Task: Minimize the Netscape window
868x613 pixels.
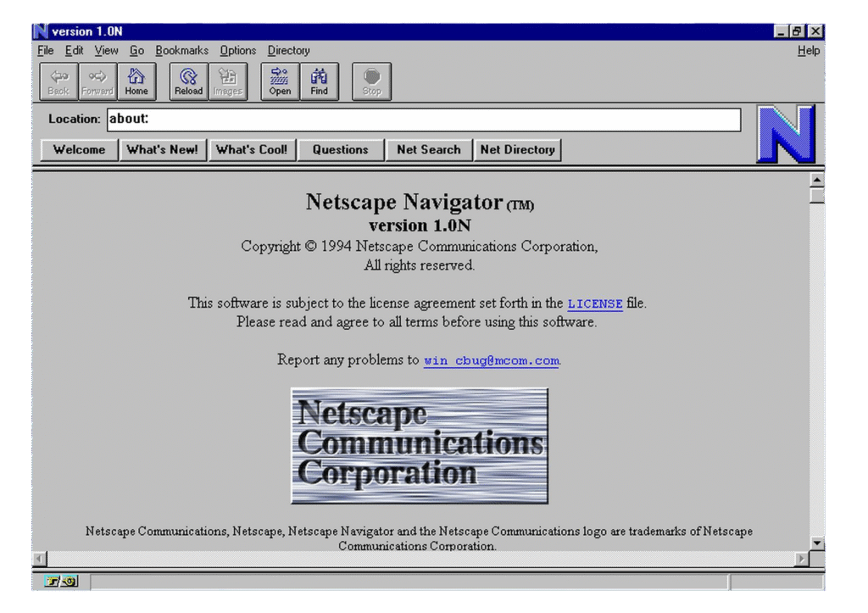Action: [x=781, y=31]
